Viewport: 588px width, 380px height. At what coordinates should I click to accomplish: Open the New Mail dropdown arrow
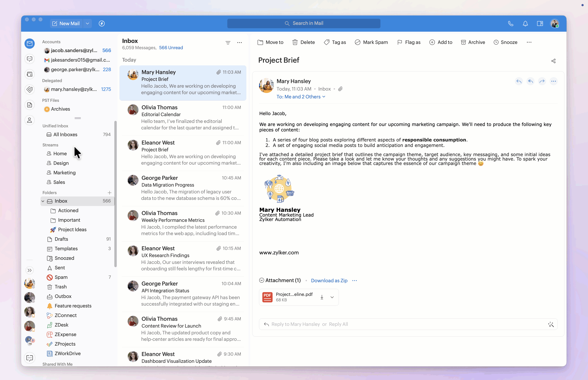pyautogui.click(x=87, y=23)
